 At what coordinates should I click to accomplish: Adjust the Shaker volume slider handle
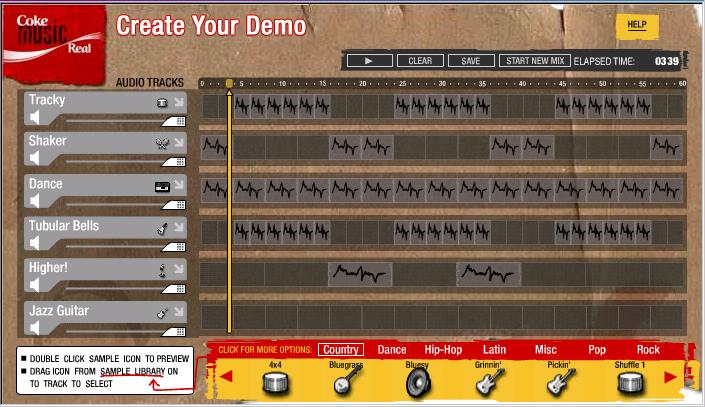click(174, 161)
